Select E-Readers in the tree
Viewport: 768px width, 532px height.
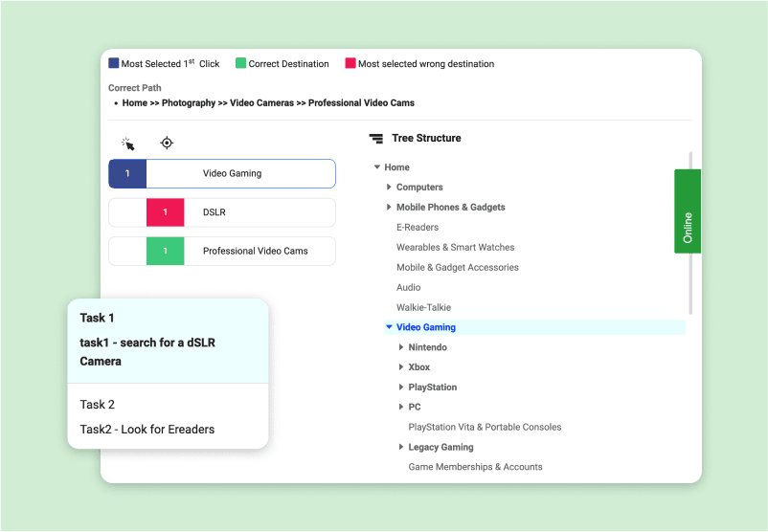point(418,228)
